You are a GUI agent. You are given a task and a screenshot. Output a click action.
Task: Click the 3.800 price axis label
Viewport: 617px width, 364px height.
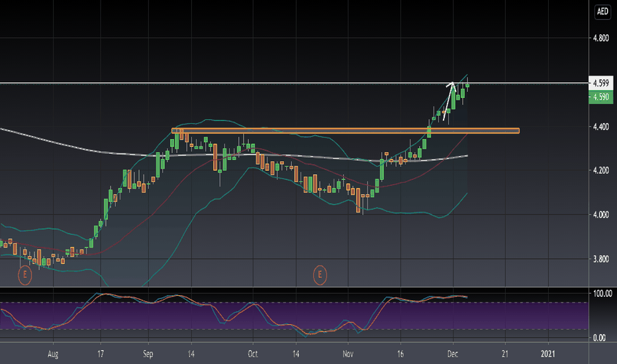tap(601, 259)
